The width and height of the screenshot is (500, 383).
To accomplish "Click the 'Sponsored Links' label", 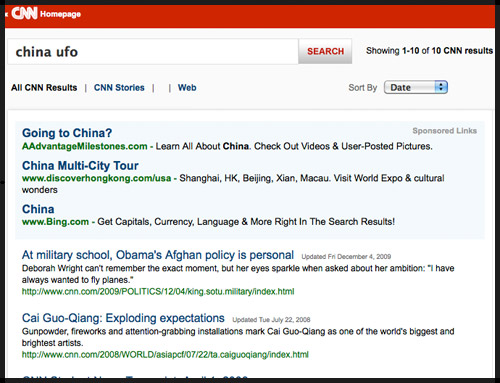I will click(x=445, y=131).
